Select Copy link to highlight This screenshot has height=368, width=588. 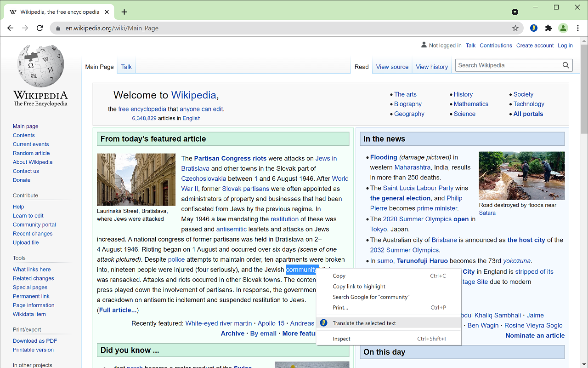coord(389,286)
